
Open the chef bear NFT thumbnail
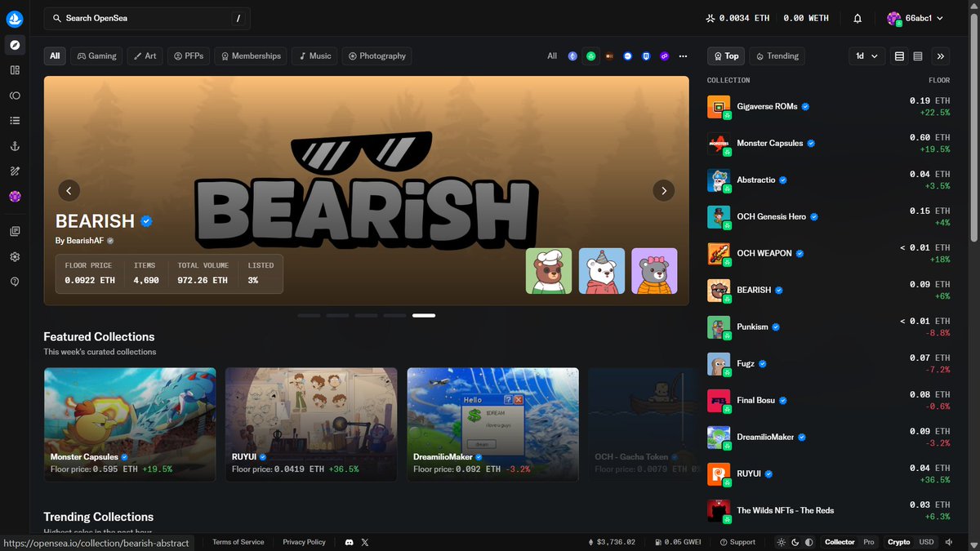549,271
